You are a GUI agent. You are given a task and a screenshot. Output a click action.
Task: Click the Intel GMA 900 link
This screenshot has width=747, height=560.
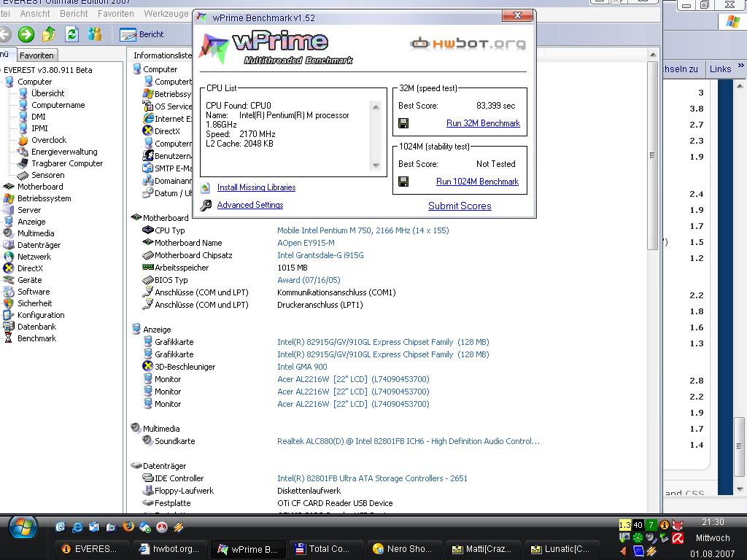tap(302, 367)
